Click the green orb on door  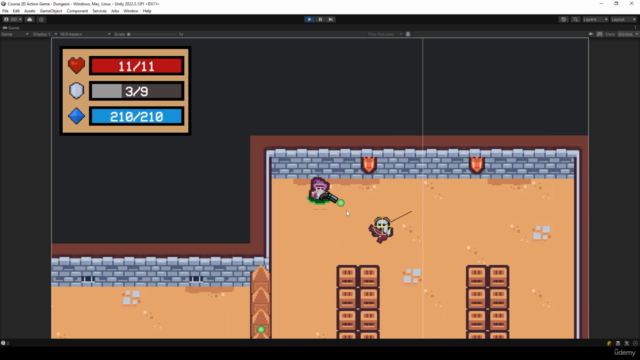point(261,329)
